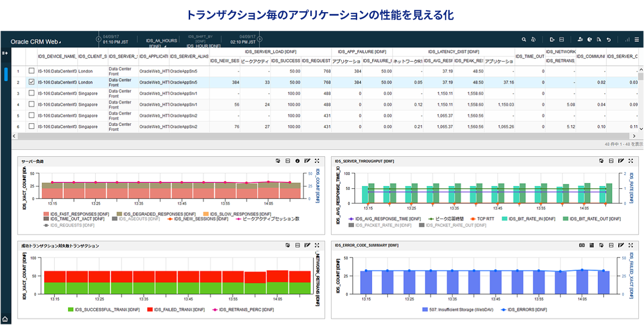Click the undo arrow icon in top toolbar
The image size is (644, 325).
coord(608,39)
